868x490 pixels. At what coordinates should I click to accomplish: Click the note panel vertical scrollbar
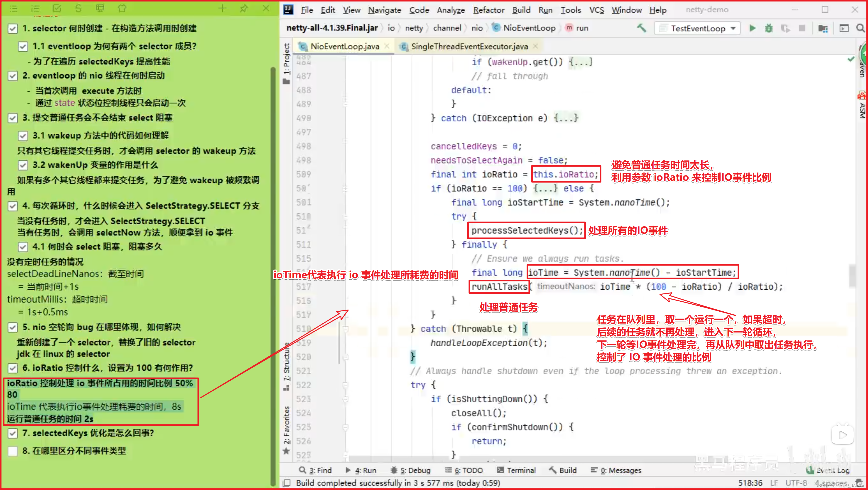click(x=273, y=276)
